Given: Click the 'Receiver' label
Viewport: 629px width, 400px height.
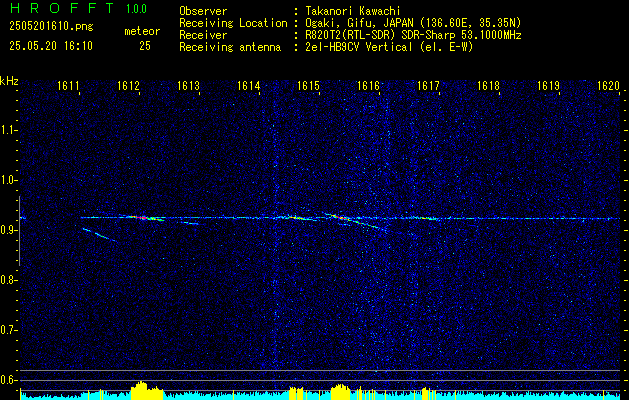Looking at the screenshot, I should (x=203, y=35).
